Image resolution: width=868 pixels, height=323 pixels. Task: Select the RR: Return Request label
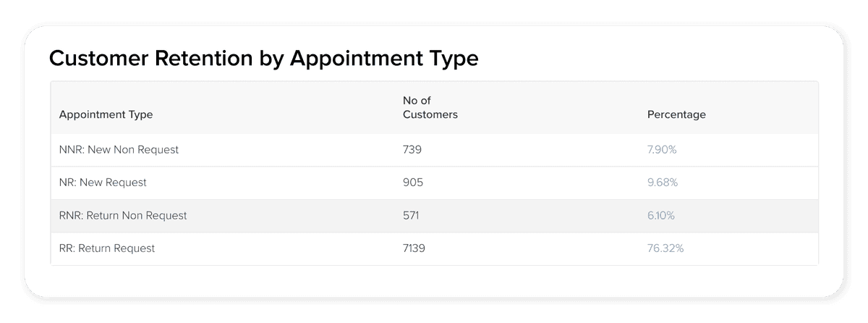point(107,248)
